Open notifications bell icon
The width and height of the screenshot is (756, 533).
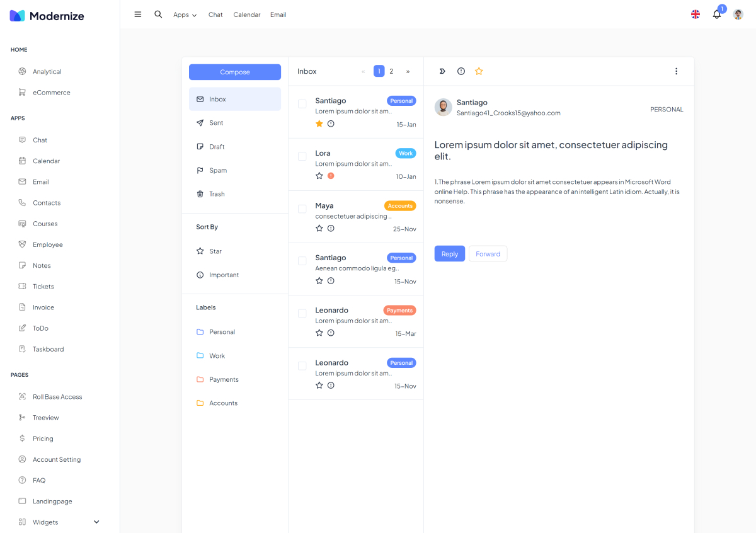point(716,14)
